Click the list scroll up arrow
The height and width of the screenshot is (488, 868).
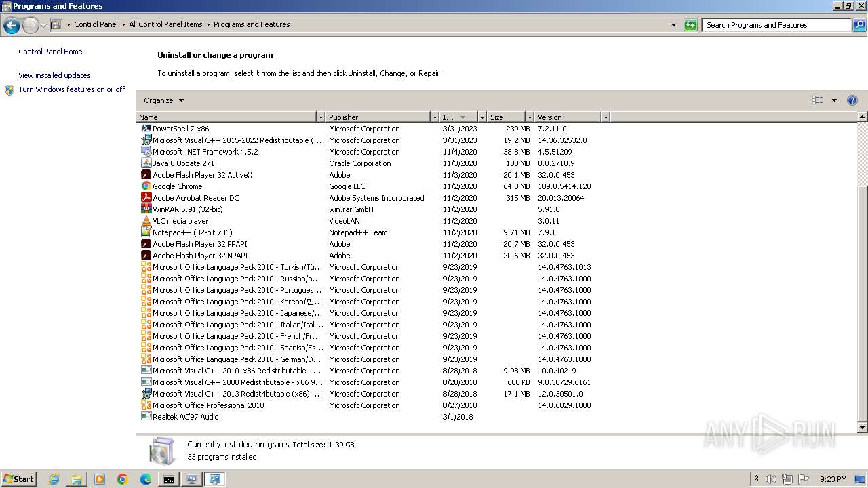click(863, 117)
